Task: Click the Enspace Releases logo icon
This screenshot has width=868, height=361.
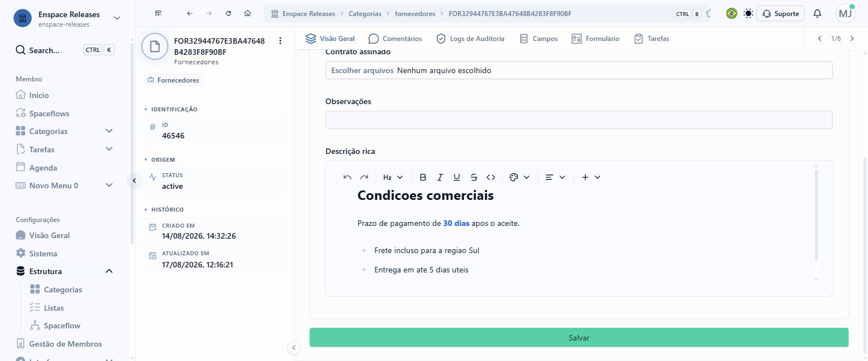Action: point(23,18)
